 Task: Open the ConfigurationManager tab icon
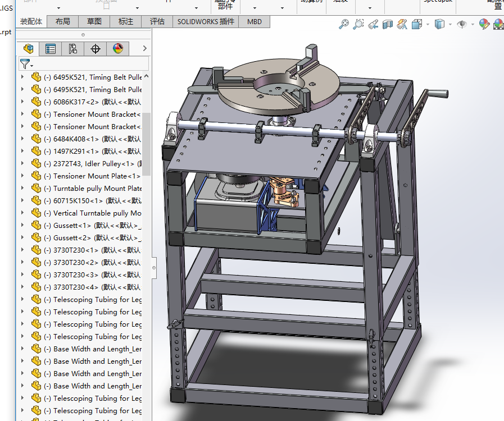(73, 49)
